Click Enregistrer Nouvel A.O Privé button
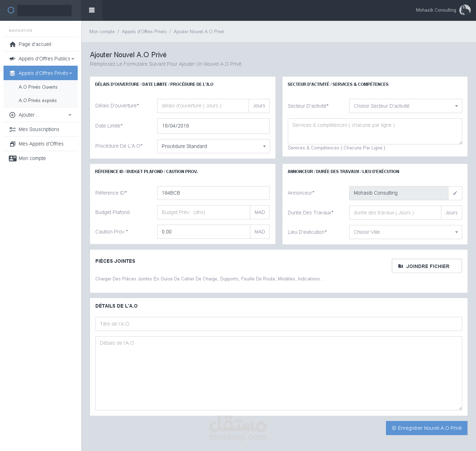 [427, 428]
